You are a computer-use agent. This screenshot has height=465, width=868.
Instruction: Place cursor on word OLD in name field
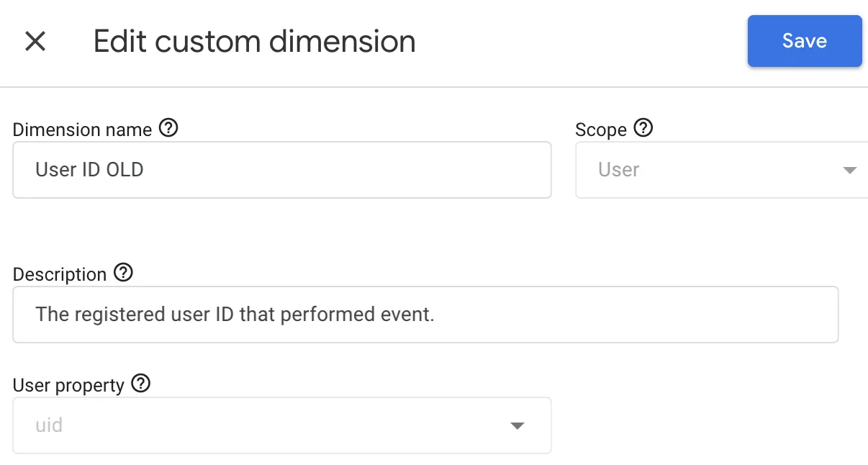point(124,170)
